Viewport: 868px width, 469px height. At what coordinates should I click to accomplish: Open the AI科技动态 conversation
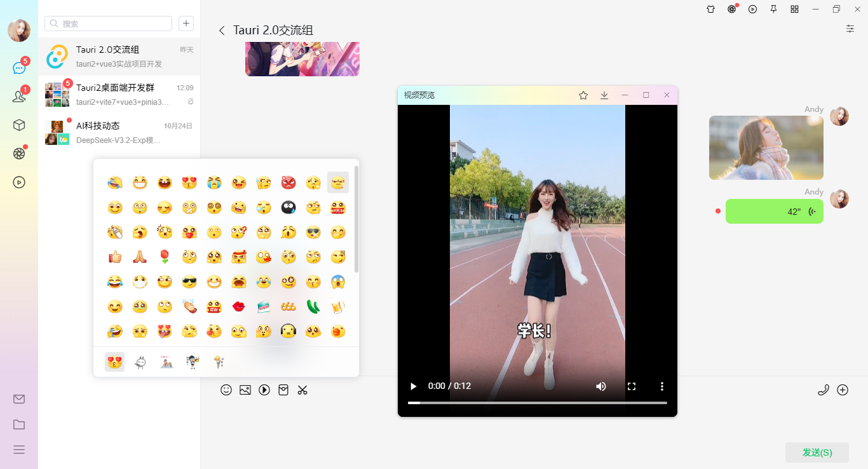(x=119, y=133)
